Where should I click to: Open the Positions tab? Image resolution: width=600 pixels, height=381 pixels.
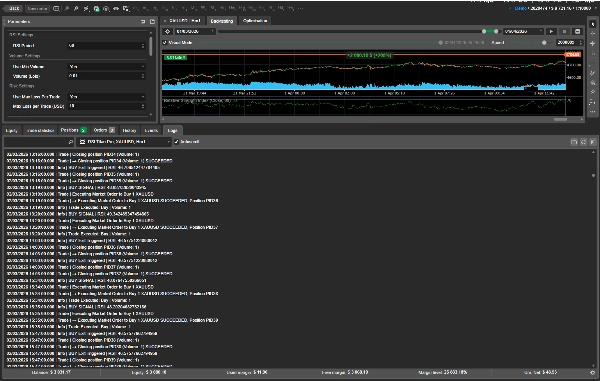[73, 130]
